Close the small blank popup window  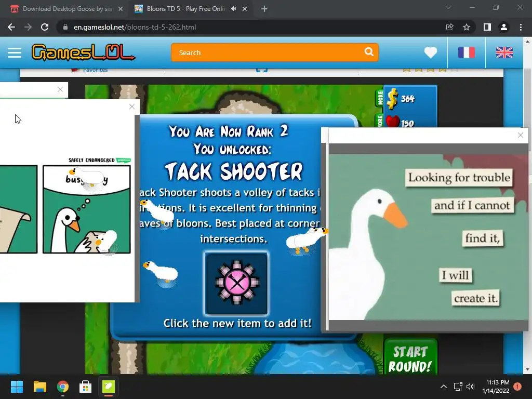[60, 89]
